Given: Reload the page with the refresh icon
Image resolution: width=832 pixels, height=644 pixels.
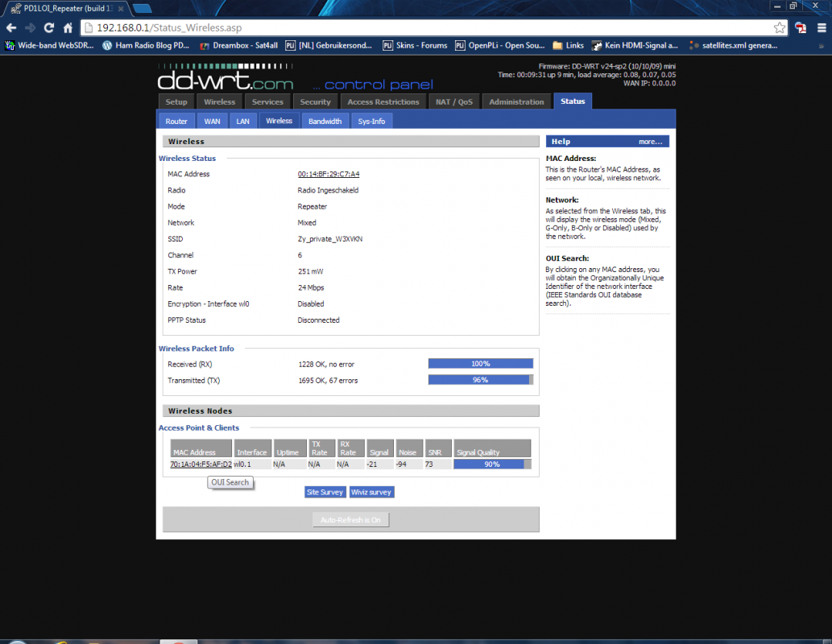Looking at the screenshot, I should coord(49,27).
